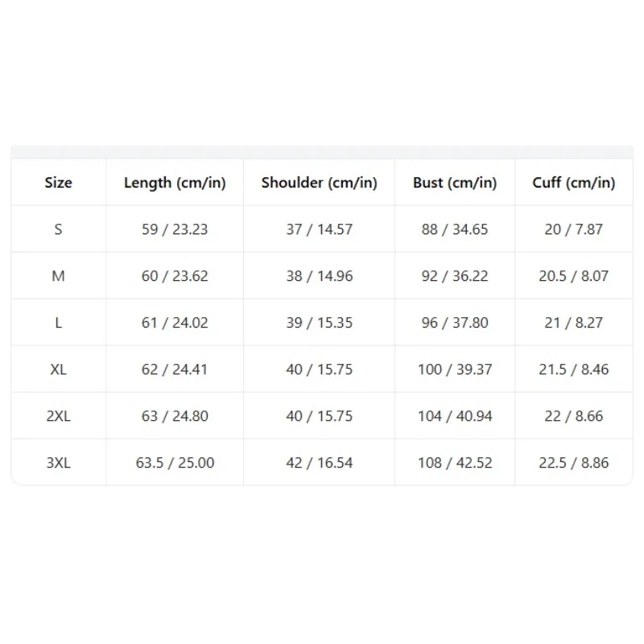The width and height of the screenshot is (644, 644).
Task: Select the L size cell
Action: coord(58,323)
